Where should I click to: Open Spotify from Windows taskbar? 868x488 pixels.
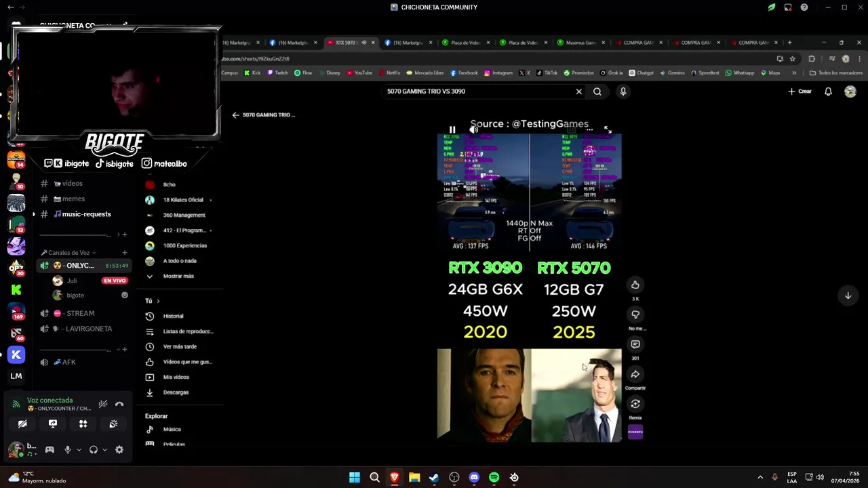point(494,477)
